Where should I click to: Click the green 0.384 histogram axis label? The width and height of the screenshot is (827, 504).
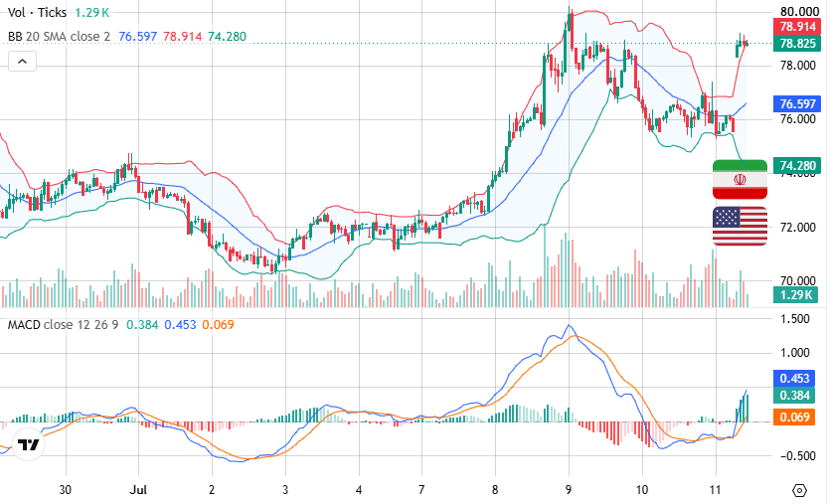(x=794, y=396)
